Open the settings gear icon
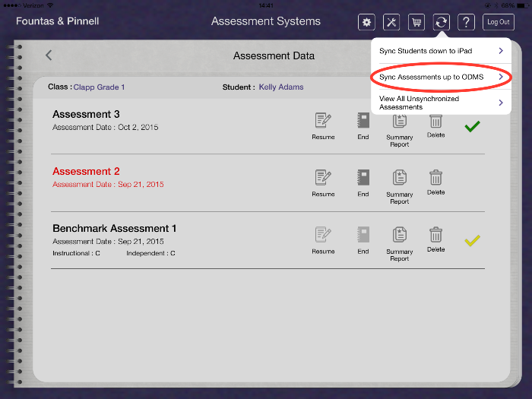Image resolution: width=532 pixels, height=399 pixels. coord(366,22)
